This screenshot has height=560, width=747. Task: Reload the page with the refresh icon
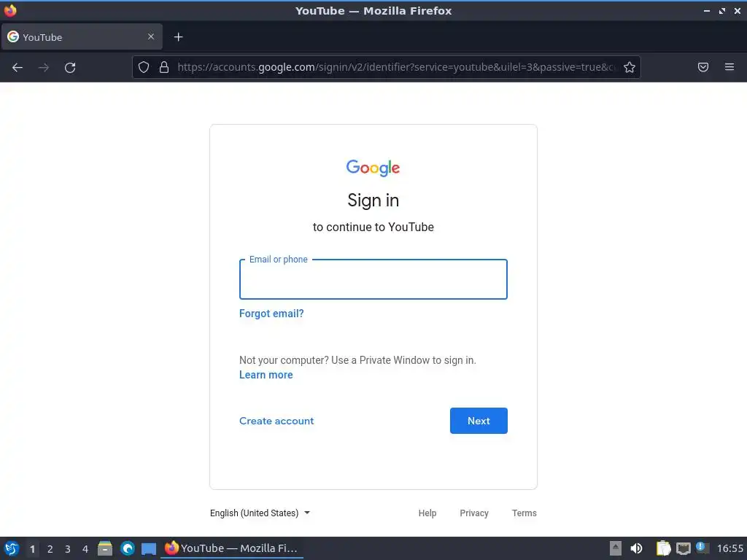pyautogui.click(x=70, y=68)
